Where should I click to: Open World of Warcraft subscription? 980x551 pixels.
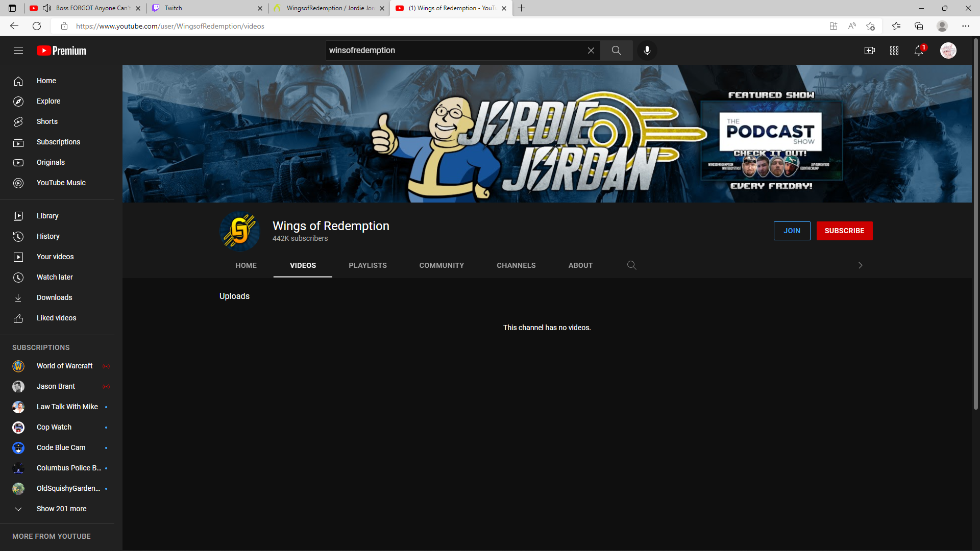tap(57, 366)
